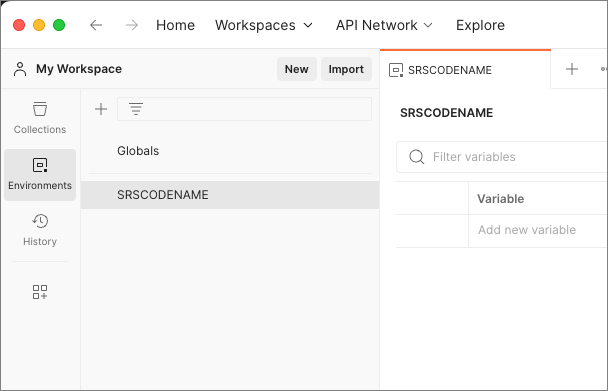
Task: Open the Workspaces dropdown
Action: 264,25
